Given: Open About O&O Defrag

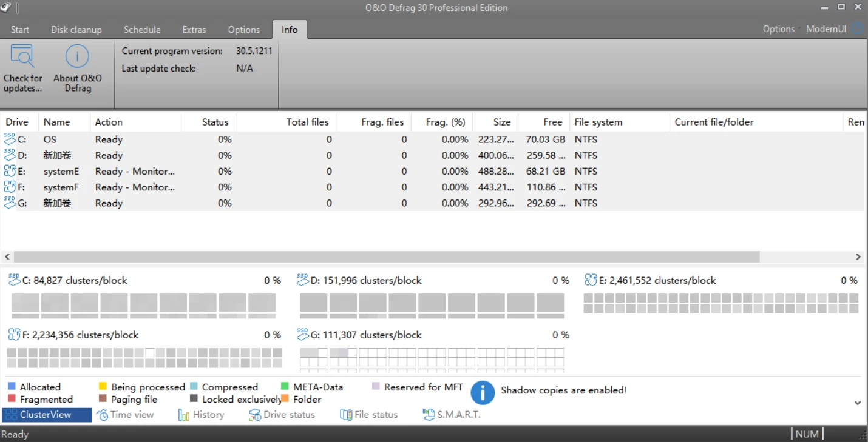Looking at the screenshot, I should click(77, 56).
